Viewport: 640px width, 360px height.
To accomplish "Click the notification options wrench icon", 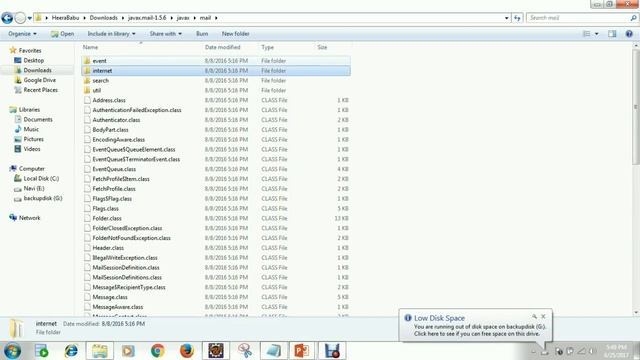I will pos(534,316).
